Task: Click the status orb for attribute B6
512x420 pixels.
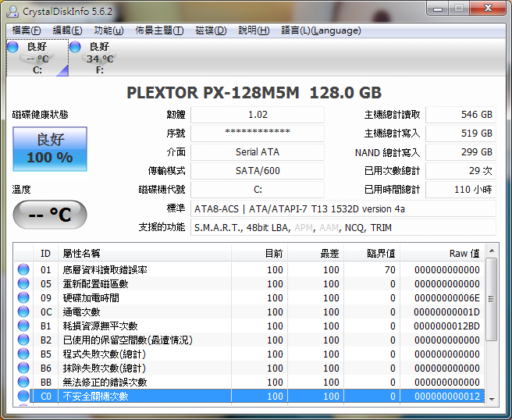Action: point(23,368)
